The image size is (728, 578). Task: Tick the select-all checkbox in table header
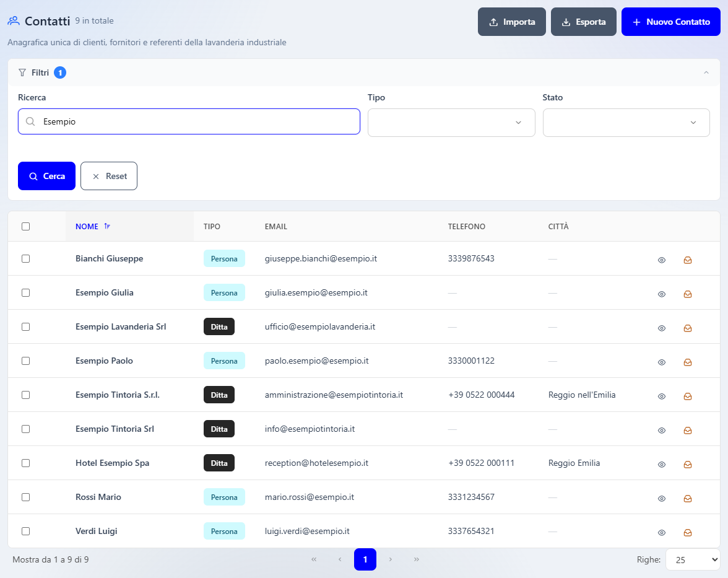coord(25,226)
